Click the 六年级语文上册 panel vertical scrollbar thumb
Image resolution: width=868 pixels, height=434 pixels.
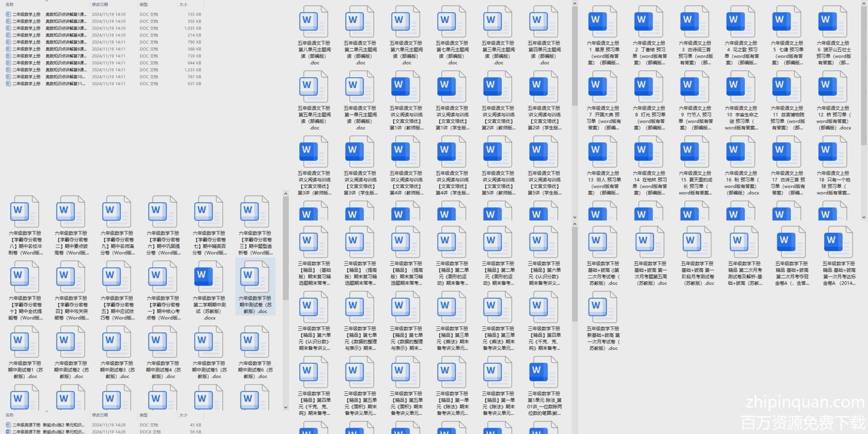click(864, 76)
